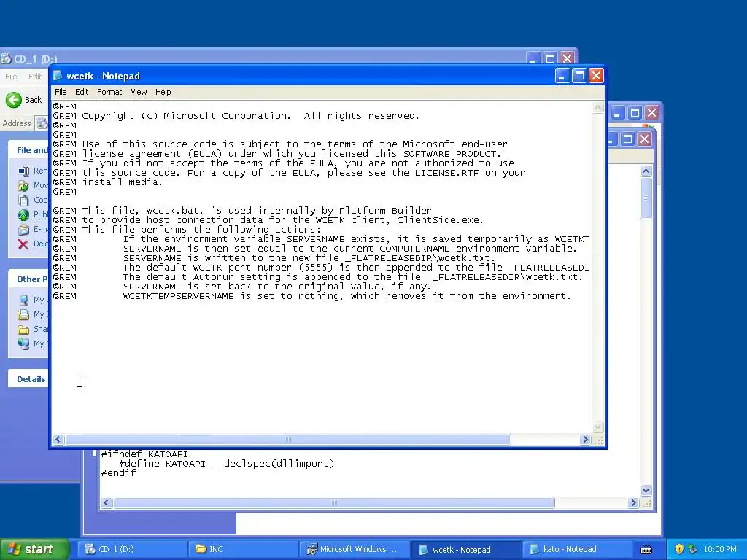Image resolution: width=747 pixels, height=560 pixels.
Task: Click the My Computer icon in Other Places
Action: coord(23,300)
